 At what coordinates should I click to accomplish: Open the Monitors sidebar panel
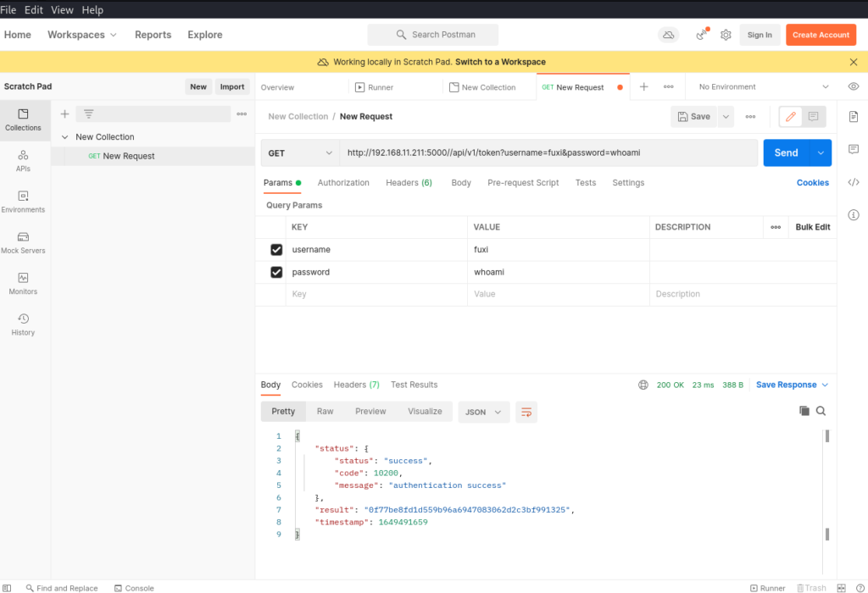click(23, 284)
